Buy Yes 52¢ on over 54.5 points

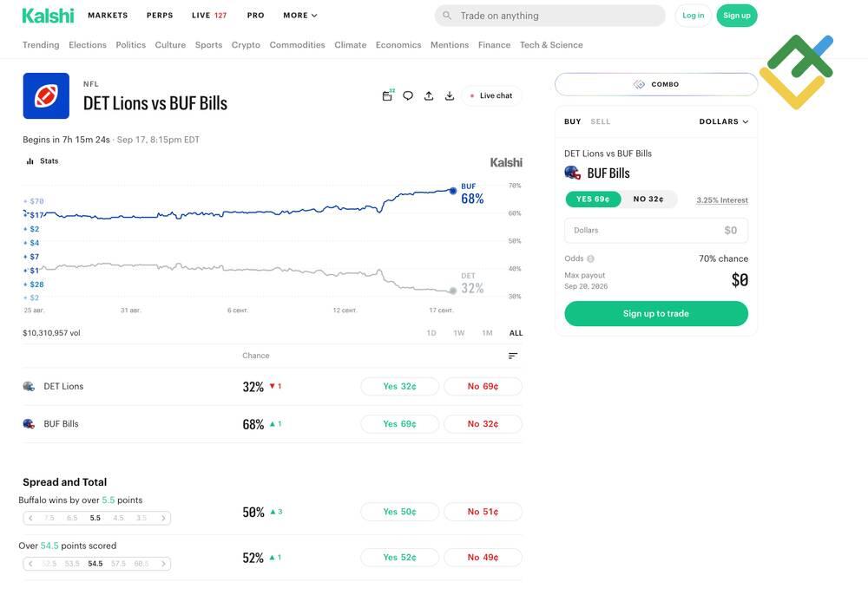[x=399, y=558]
